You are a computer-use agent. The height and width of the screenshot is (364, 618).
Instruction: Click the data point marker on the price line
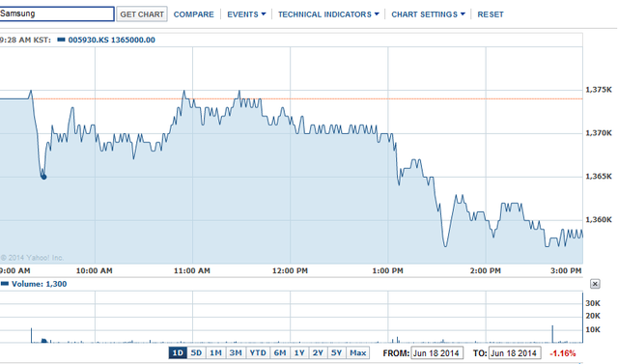point(43,177)
